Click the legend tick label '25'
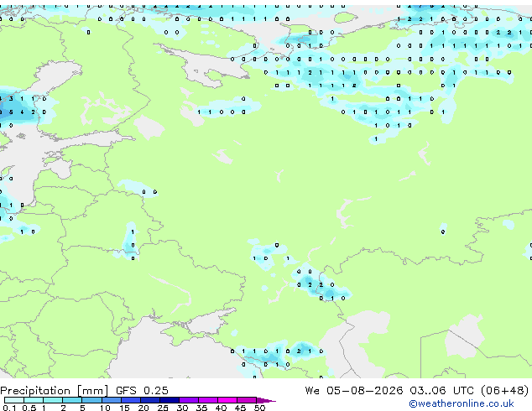Viewport: 532px width, 411px height. point(163,408)
